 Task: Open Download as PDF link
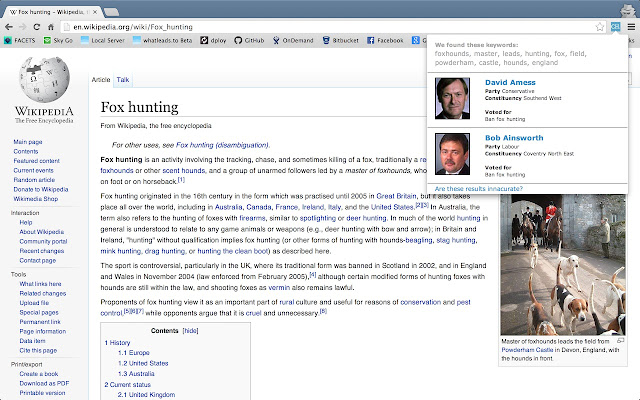44,384
